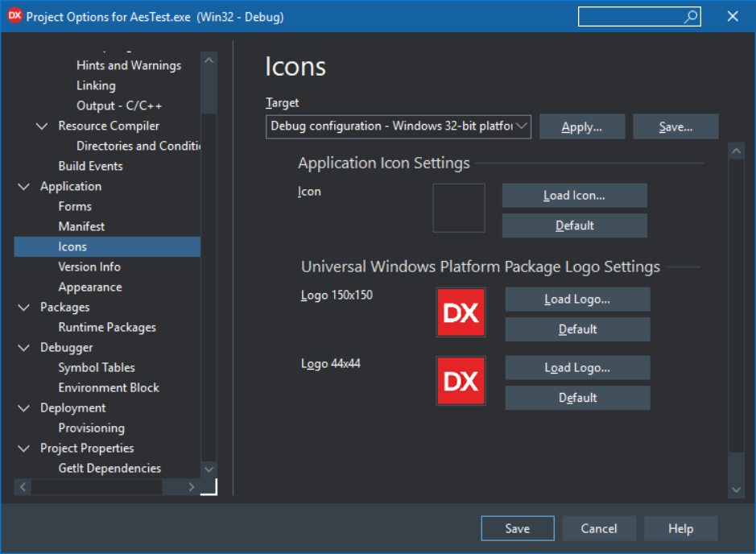
Task: Click the magnifier icon in the search box
Action: click(690, 16)
